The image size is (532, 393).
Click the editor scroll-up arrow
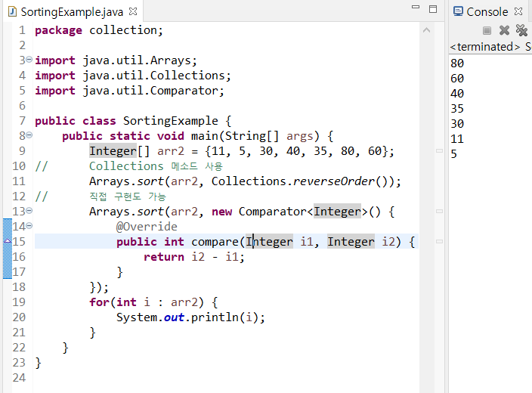pyautogui.click(x=426, y=30)
